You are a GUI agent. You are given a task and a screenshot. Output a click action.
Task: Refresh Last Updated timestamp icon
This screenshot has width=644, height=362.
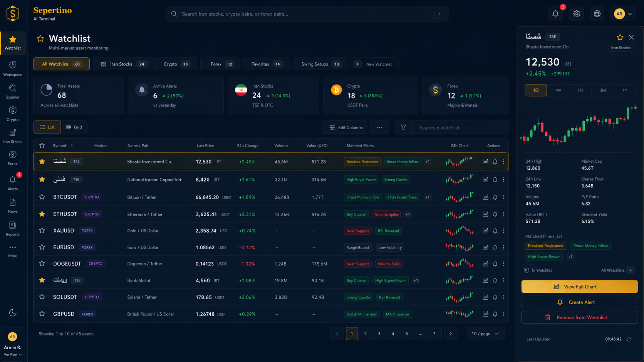point(629,339)
